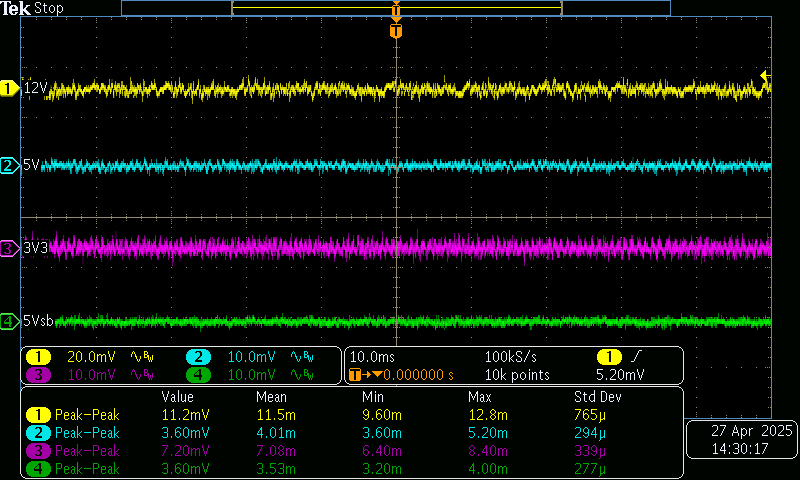800x480 pixels.
Task: Click channel 3 badge in Peak-Peak measurement row
Action: (38, 451)
